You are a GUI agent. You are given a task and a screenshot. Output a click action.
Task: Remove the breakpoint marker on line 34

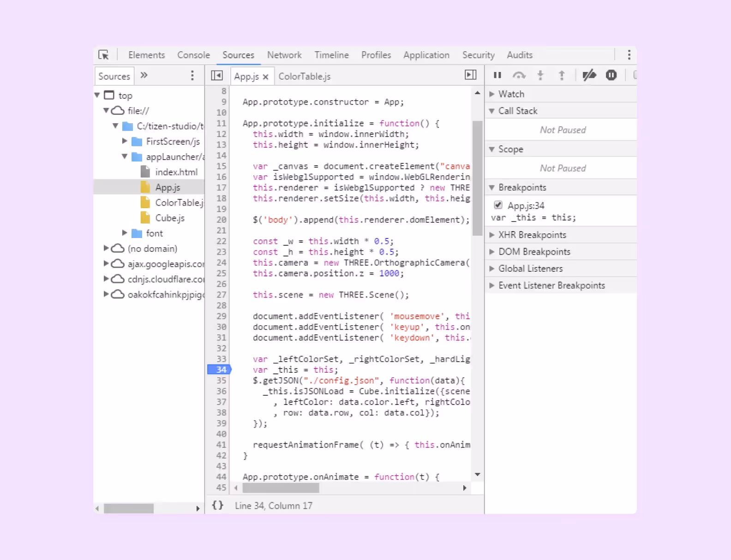coord(219,369)
